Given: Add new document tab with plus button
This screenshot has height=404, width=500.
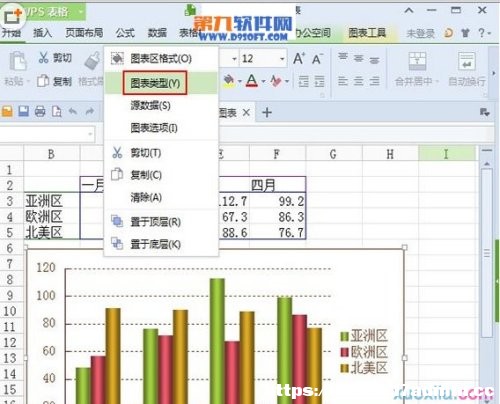Looking at the screenshot, I should click(267, 113).
